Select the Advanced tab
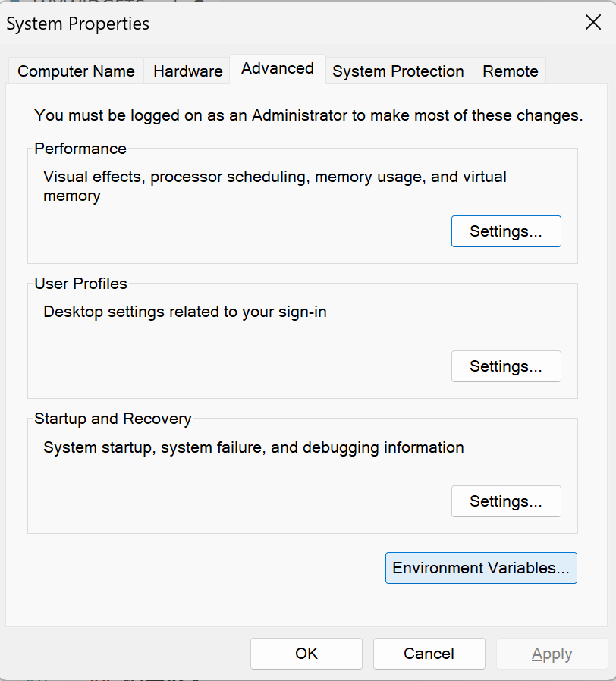This screenshot has height=681, width=616. (x=277, y=68)
